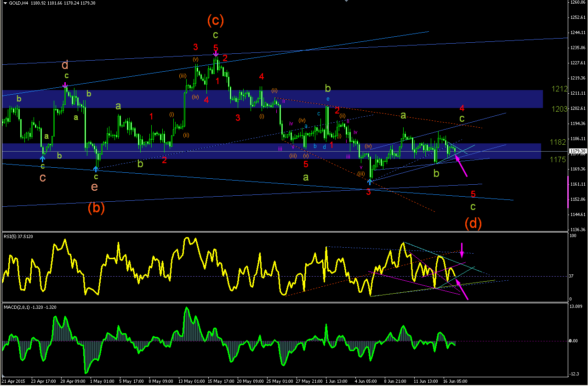
Task: Click the chart shift triangle marker at top
Action: coord(346,1)
